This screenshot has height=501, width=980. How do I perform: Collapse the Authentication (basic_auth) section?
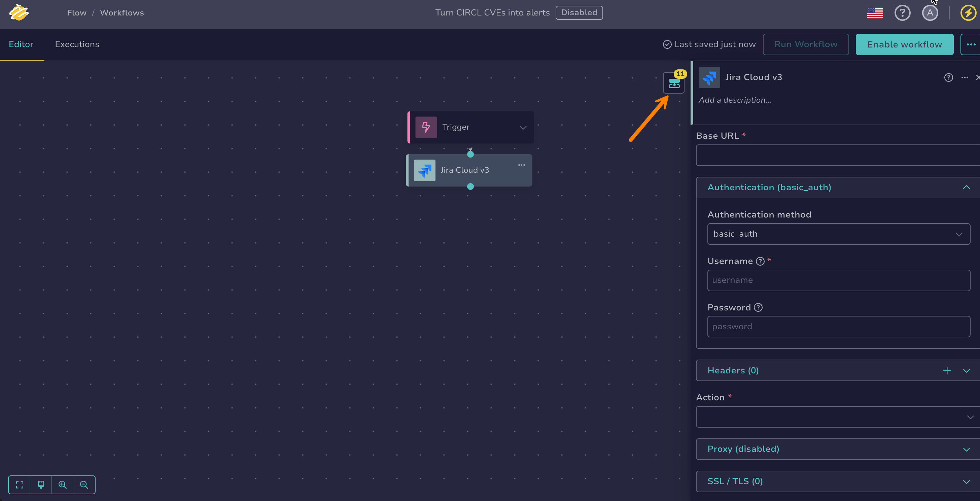coord(966,187)
